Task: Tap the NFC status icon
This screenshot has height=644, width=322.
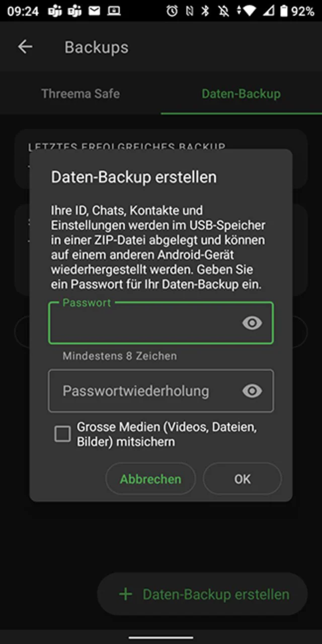Action: [189, 11]
